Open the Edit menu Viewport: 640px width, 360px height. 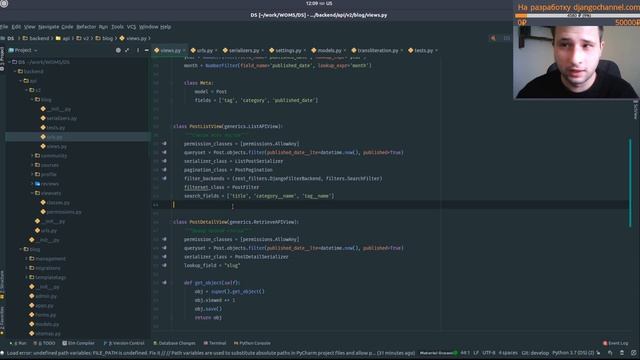pos(16,27)
